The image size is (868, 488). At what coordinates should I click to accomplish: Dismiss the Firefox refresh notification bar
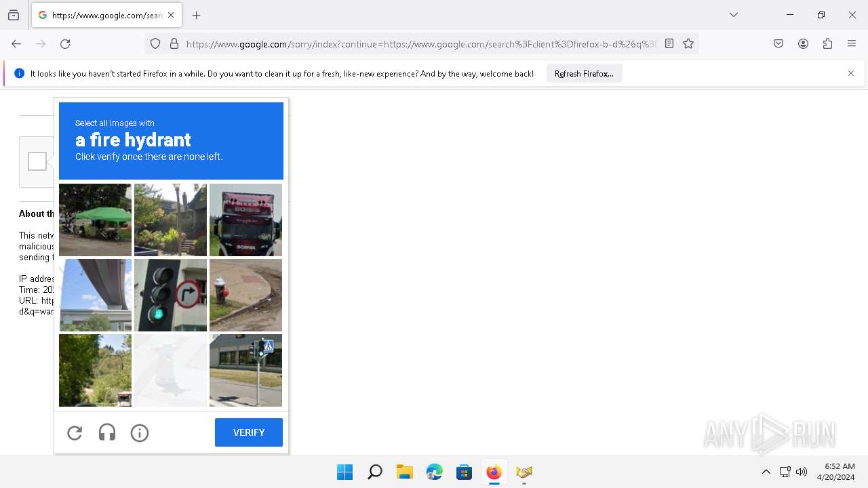tap(851, 73)
